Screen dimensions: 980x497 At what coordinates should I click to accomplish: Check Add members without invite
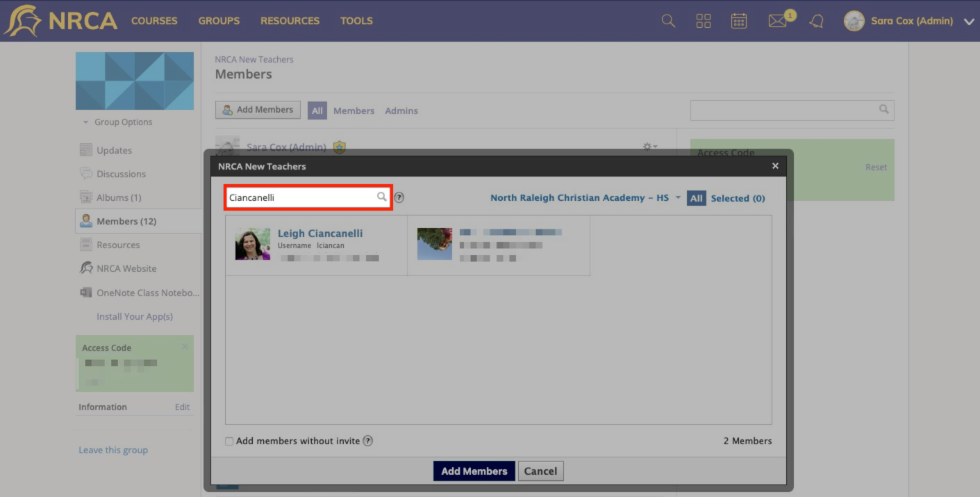click(229, 441)
